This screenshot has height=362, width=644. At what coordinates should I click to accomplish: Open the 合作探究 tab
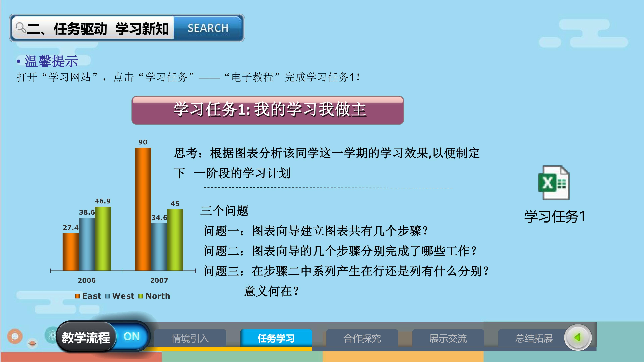[362, 338]
